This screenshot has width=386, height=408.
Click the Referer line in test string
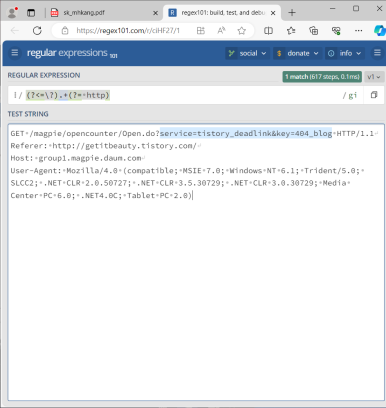[104, 146]
